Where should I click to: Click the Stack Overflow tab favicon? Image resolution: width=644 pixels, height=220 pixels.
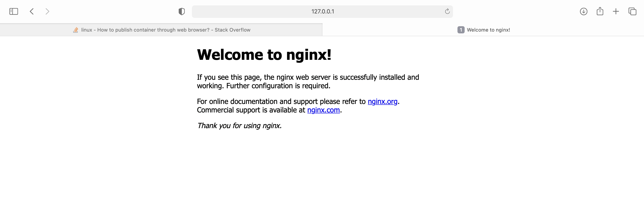coord(75,30)
